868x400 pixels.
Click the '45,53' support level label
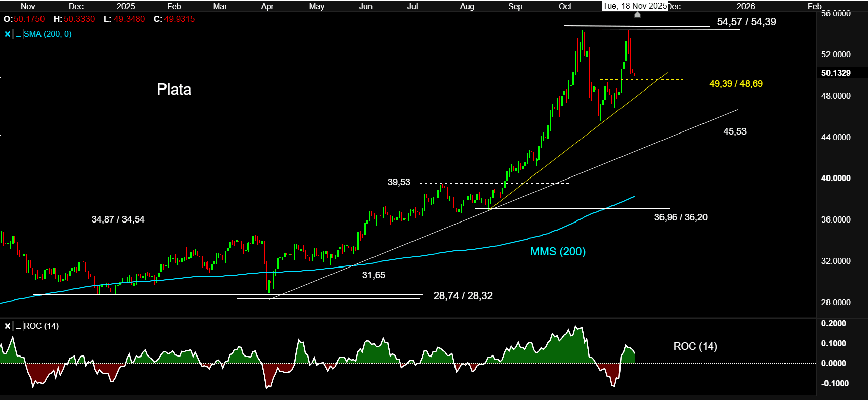734,131
